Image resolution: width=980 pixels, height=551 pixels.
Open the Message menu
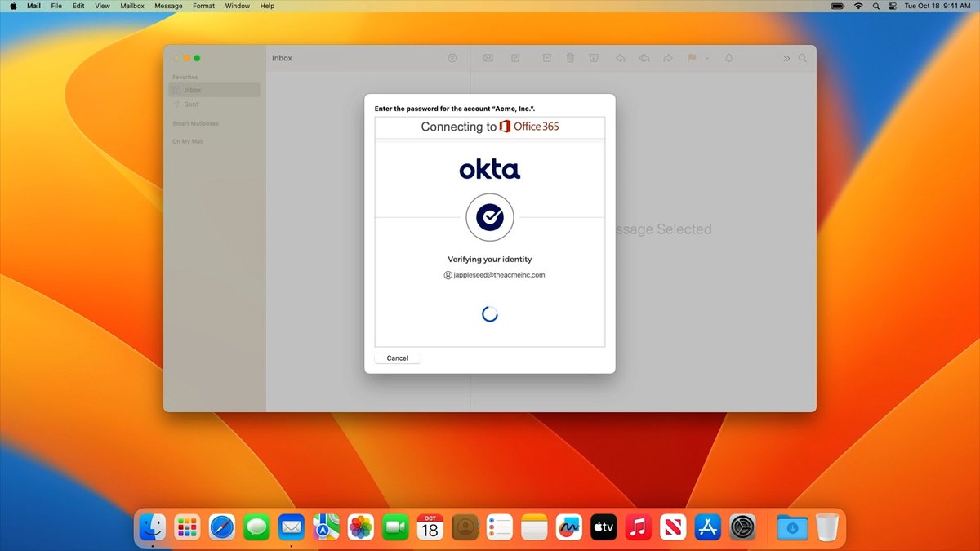click(168, 6)
